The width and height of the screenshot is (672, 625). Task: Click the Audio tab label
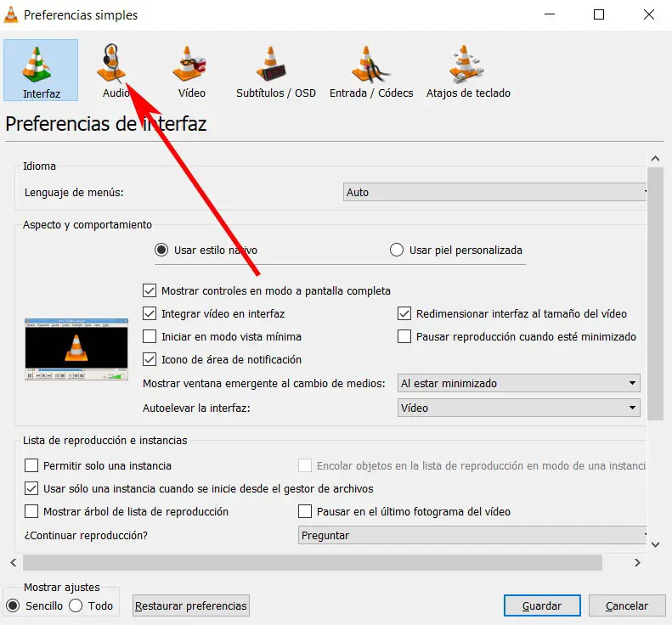point(116,93)
